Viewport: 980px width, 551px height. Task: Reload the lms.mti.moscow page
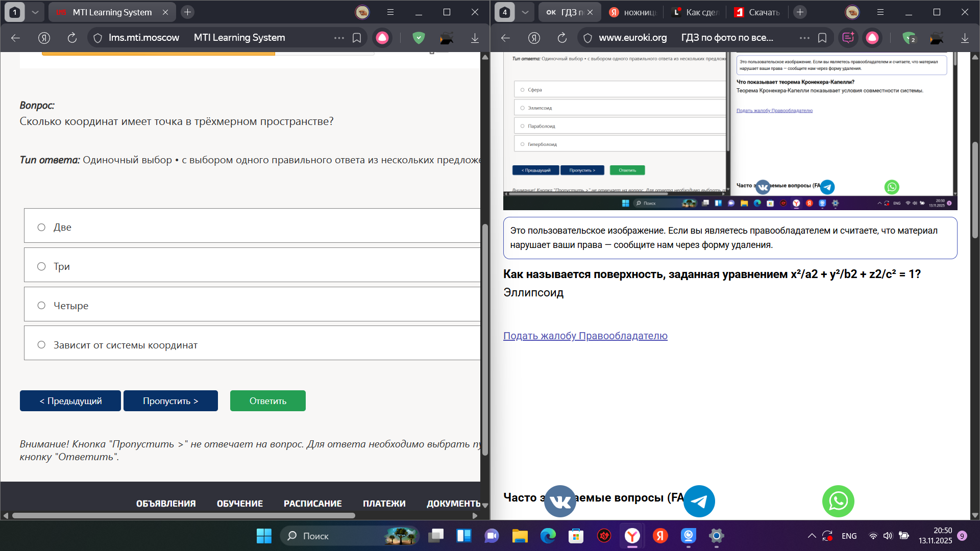pos(72,38)
